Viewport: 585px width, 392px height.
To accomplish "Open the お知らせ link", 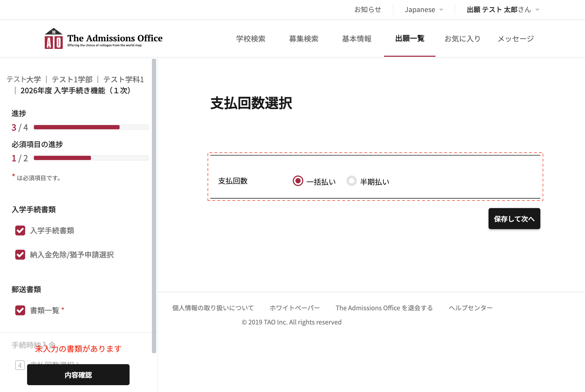I will (367, 10).
